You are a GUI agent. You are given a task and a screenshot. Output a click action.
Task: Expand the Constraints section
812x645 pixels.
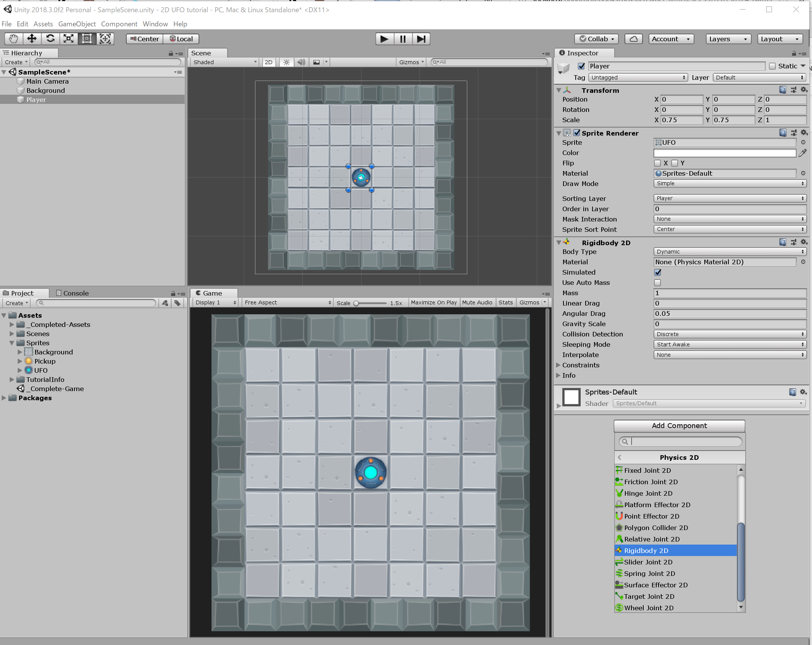click(x=558, y=365)
